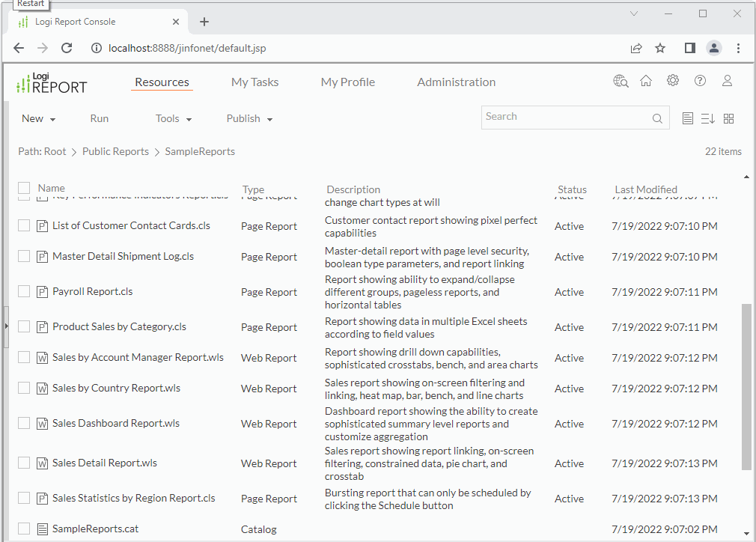Navigate to Public Reports in path
Screen dimensions: 756x542
click(115, 151)
